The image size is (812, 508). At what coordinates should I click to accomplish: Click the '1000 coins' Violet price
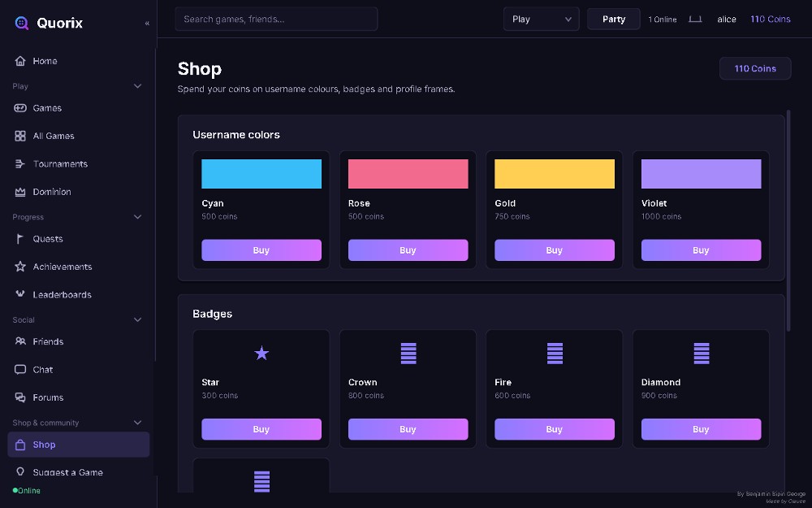[661, 216]
